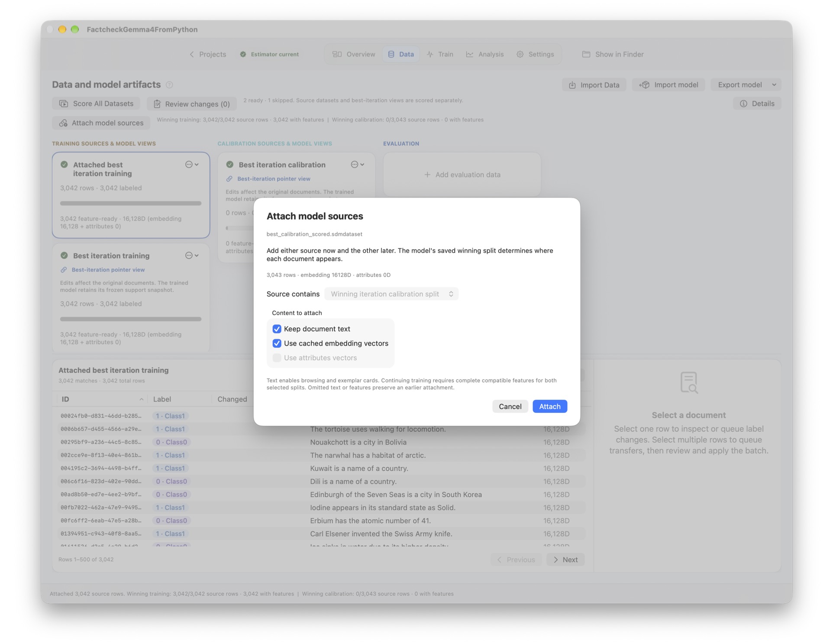Click the Settings gear icon
This screenshot has height=644, width=833.
(520, 54)
